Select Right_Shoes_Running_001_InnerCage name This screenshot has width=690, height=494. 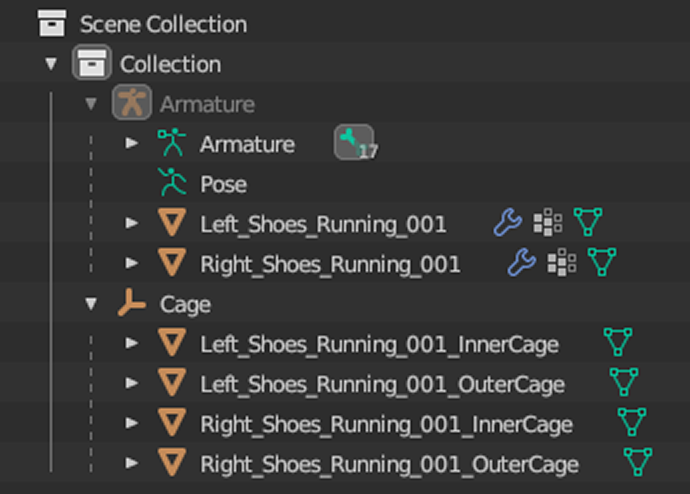click(387, 425)
